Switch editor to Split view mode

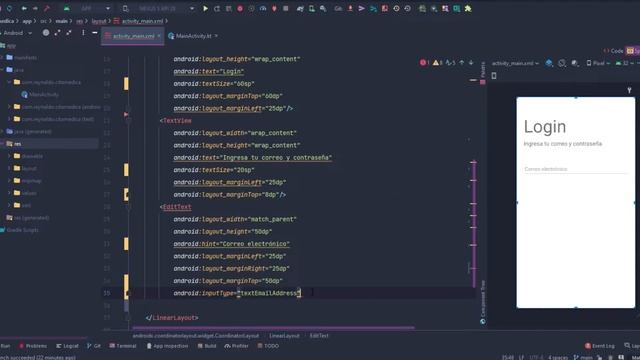633,51
